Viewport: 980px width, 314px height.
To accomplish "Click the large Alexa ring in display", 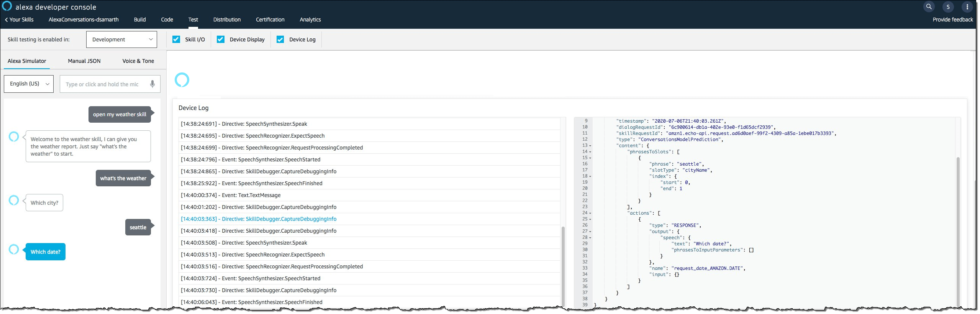I will pos(182,80).
